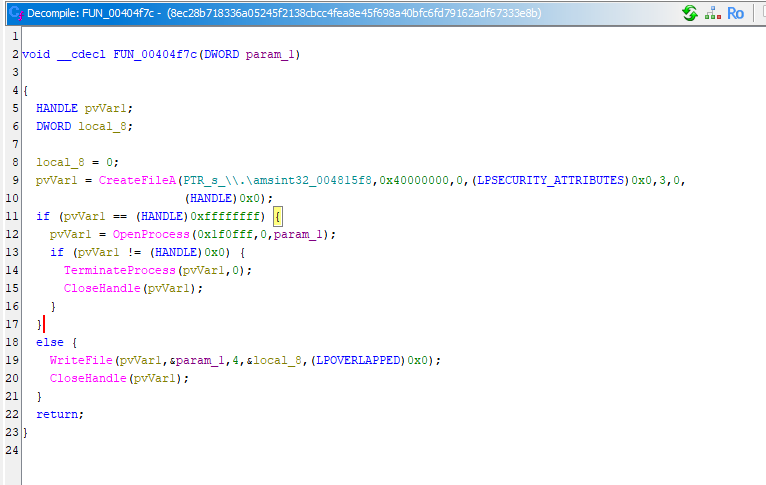The width and height of the screenshot is (766, 485).
Task: Click the green re-decompile refresh icon
Action: point(690,13)
